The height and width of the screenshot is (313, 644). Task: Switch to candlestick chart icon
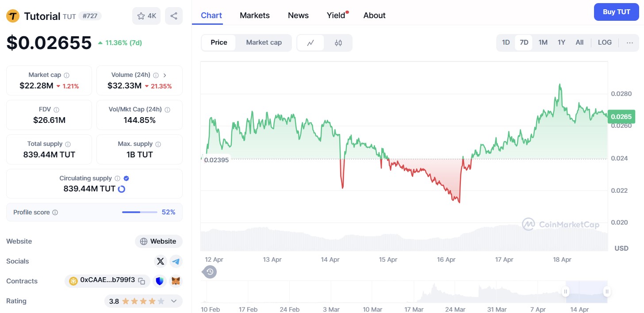338,43
